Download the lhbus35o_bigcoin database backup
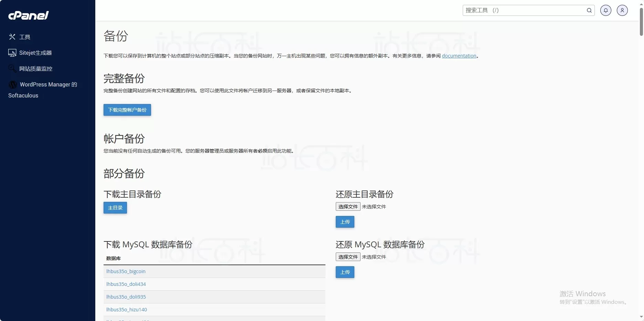 click(x=126, y=271)
